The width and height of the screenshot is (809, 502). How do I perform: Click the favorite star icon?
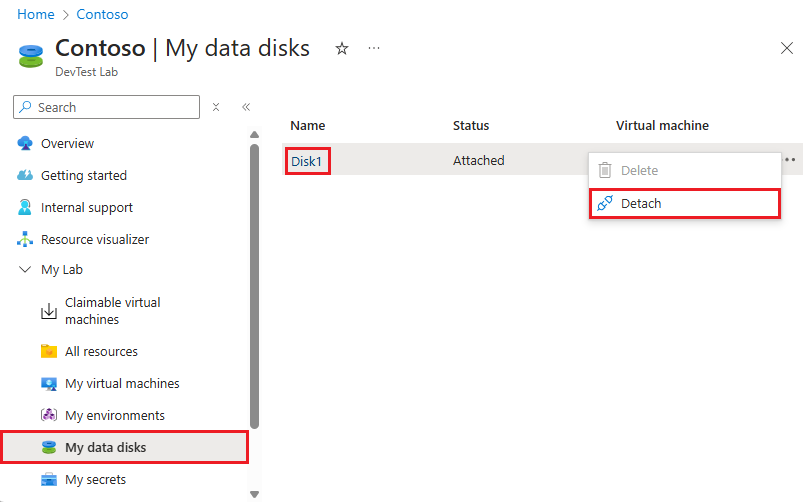tap(342, 48)
